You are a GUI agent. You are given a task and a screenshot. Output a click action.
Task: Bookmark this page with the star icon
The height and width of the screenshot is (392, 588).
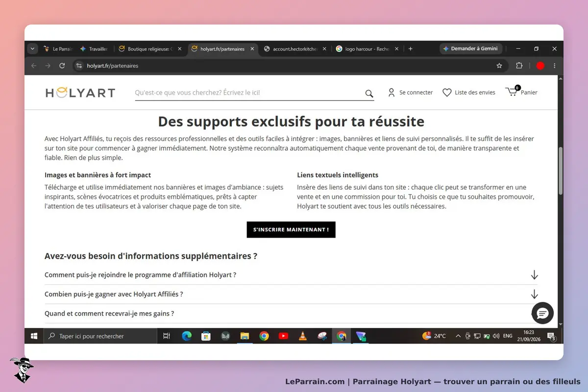tap(499, 66)
